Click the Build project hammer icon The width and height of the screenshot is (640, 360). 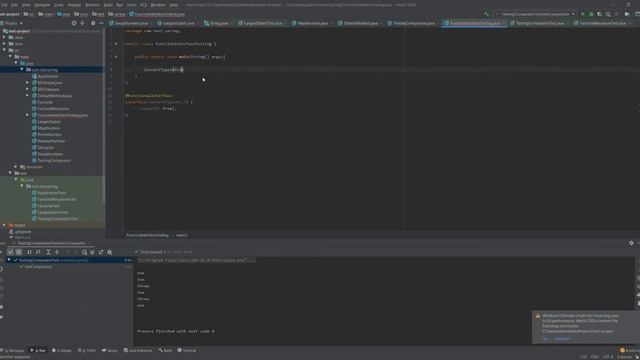point(487,14)
